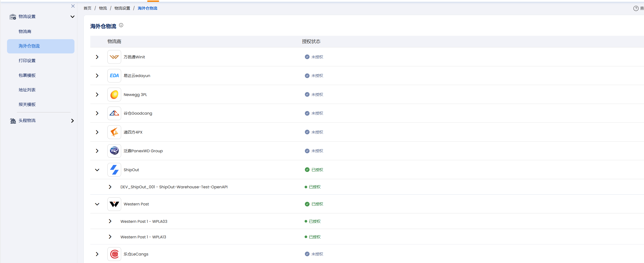Expand the 头程物流 sidebar section
The height and width of the screenshot is (263, 644).
pyautogui.click(x=72, y=121)
